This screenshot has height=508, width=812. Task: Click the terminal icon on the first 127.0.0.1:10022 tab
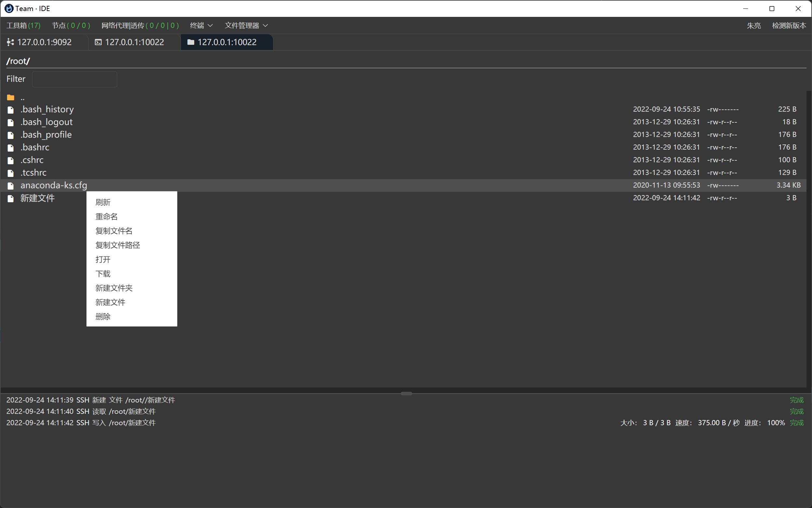point(97,42)
